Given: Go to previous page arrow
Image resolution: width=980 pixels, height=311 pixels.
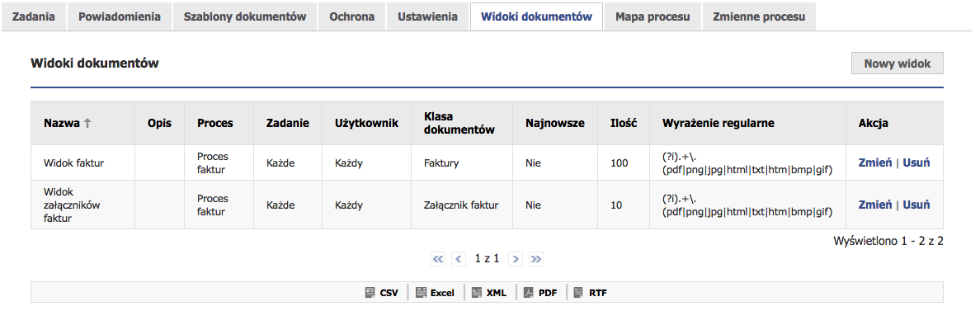Looking at the screenshot, I should [x=459, y=258].
